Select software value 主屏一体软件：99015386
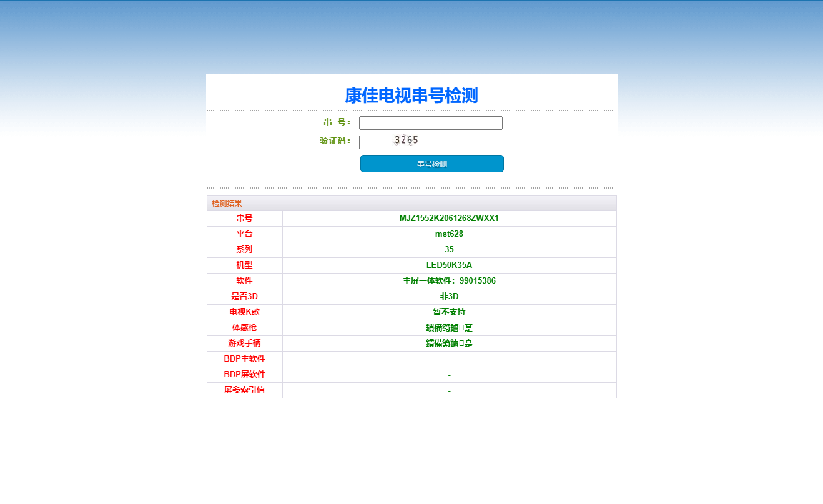 coord(449,281)
